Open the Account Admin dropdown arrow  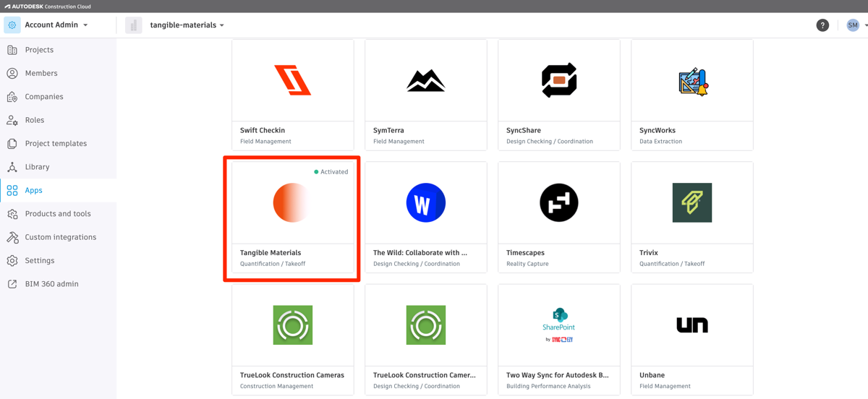click(85, 25)
